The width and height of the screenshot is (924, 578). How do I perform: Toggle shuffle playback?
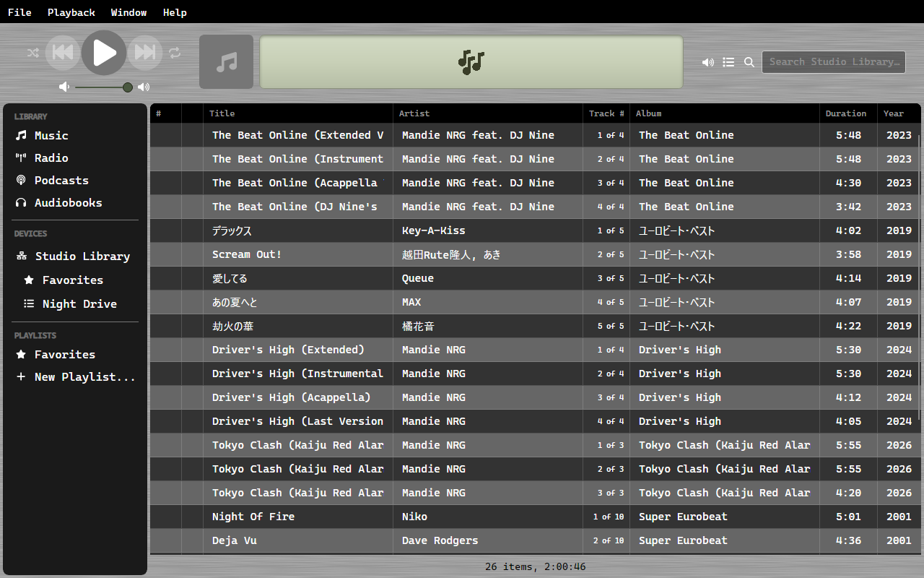33,53
